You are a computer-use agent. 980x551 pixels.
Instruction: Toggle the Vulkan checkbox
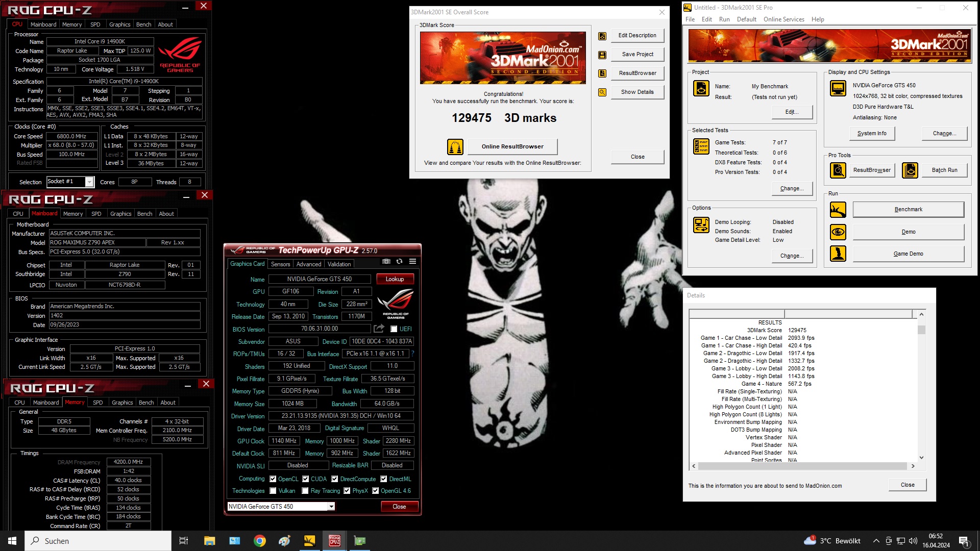tap(273, 491)
